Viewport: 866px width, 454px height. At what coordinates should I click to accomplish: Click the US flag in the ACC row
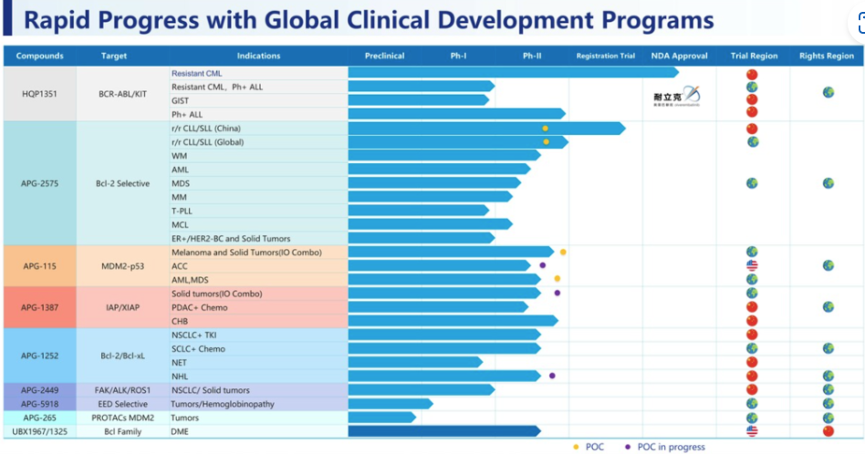click(752, 265)
